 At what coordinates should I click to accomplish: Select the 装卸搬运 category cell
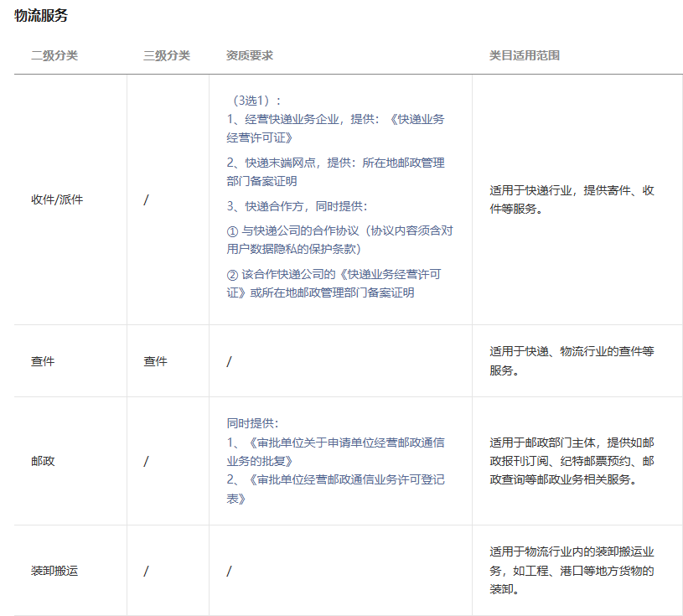[54, 571]
